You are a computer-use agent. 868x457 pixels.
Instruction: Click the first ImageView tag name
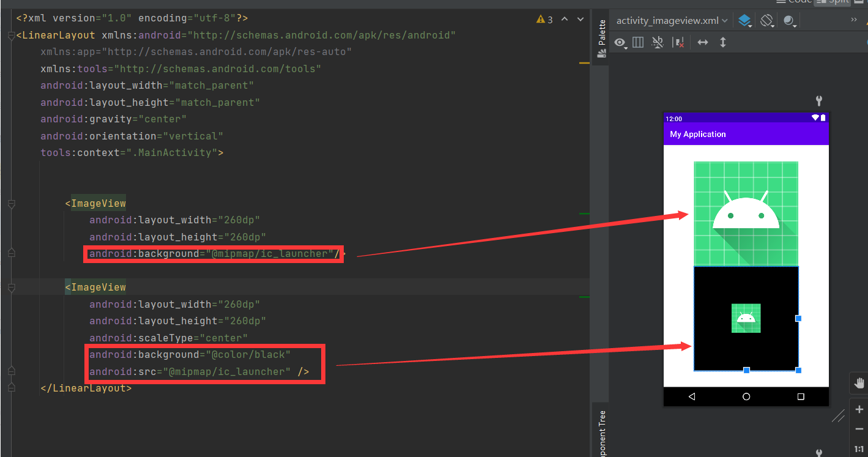point(98,203)
